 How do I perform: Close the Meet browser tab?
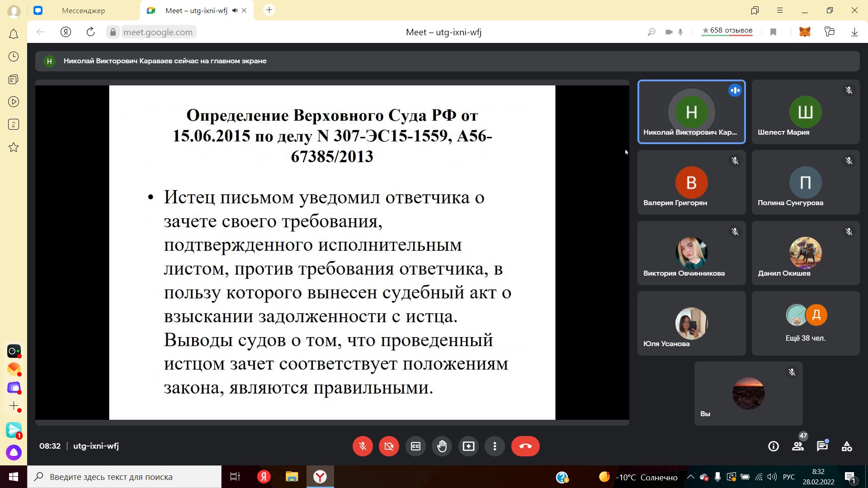[x=244, y=10]
